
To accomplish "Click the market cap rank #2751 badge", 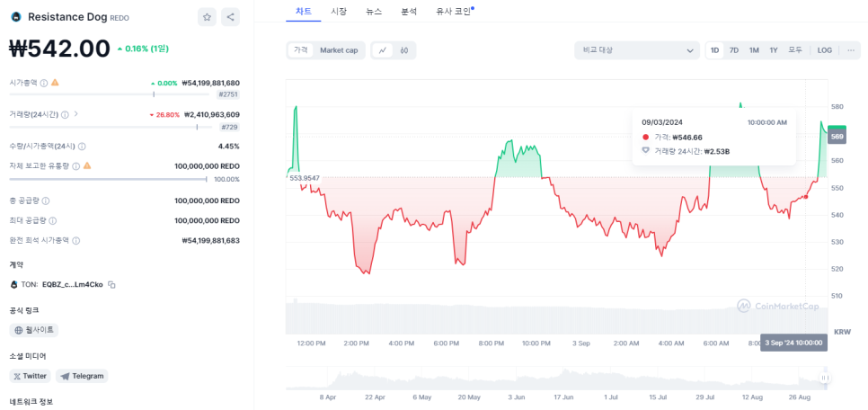I will 228,94.
